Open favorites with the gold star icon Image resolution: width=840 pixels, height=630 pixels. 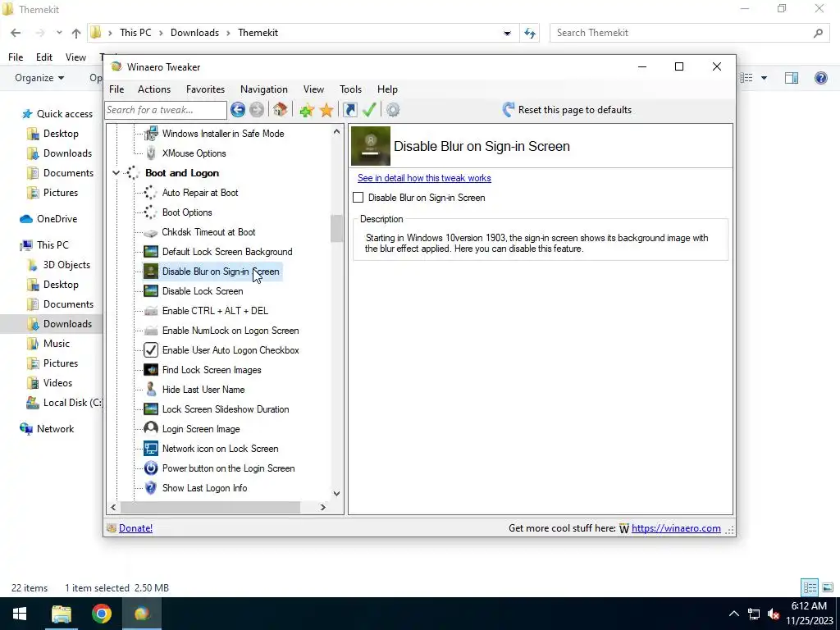pyautogui.click(x=326, y=111)
